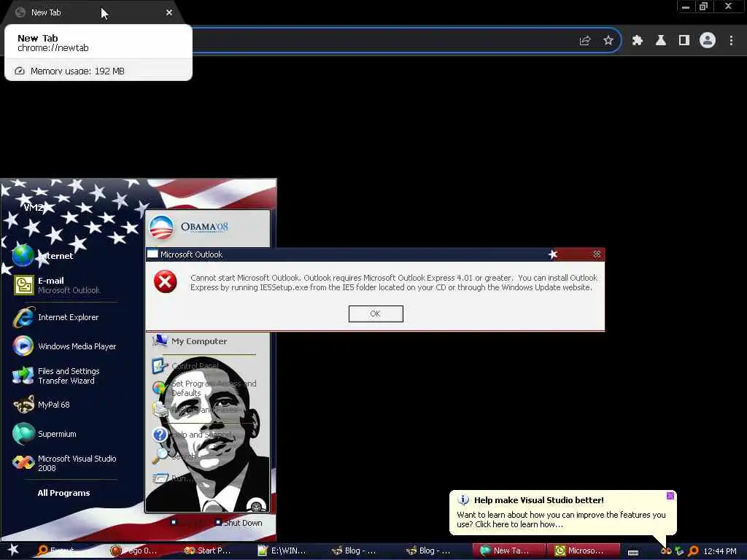Click the chrome://newtab tooltip text

click(x=53, y=47)
